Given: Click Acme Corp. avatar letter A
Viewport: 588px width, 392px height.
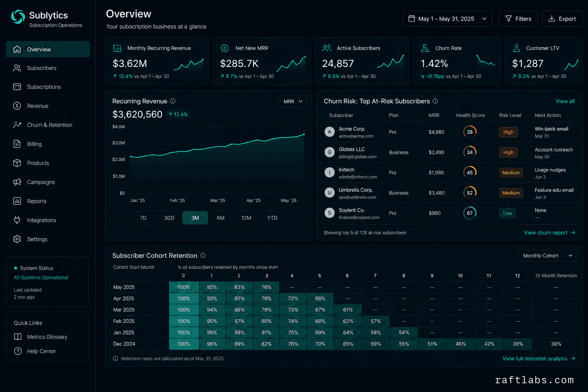Looking at the screenshot, I should [x=330, y=132].
